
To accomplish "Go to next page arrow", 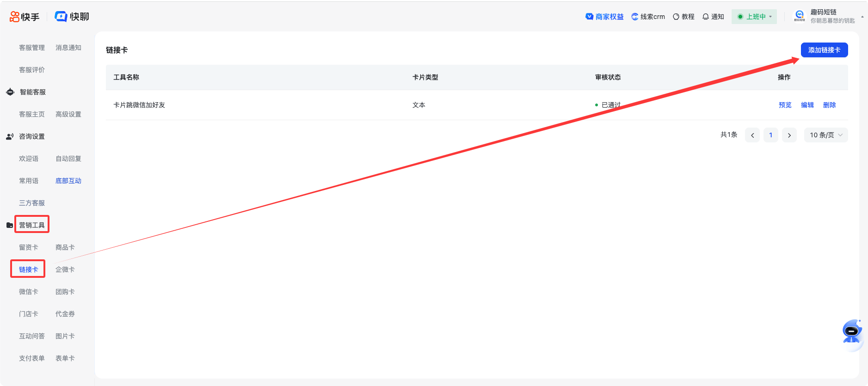I will click(789, 135).
